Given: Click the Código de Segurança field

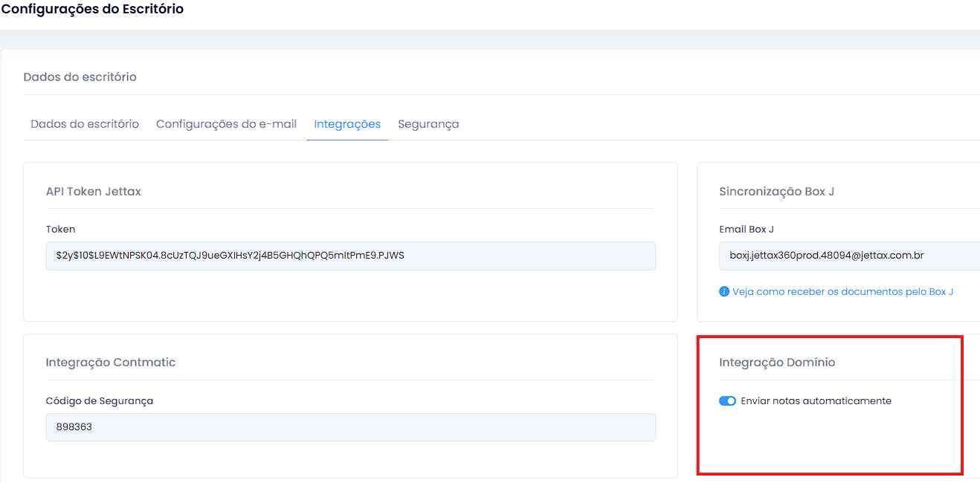Looking at the screenshot, I should click(x=351, y=427).
